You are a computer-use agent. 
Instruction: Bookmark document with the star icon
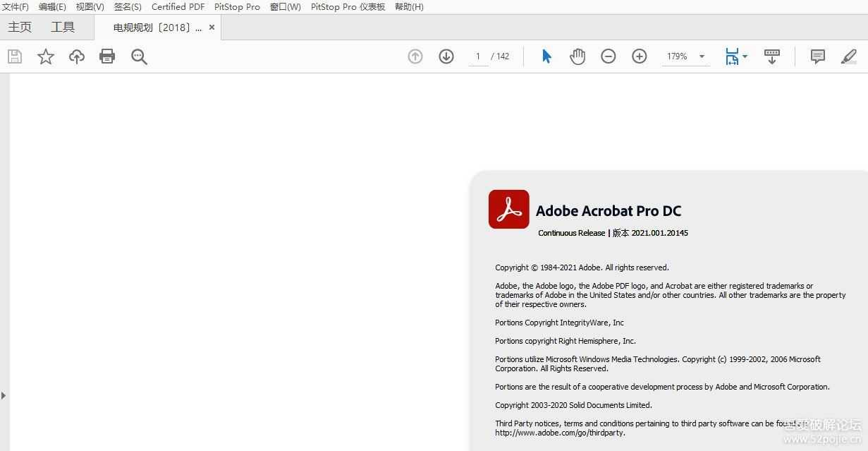(x=46, y=56)
